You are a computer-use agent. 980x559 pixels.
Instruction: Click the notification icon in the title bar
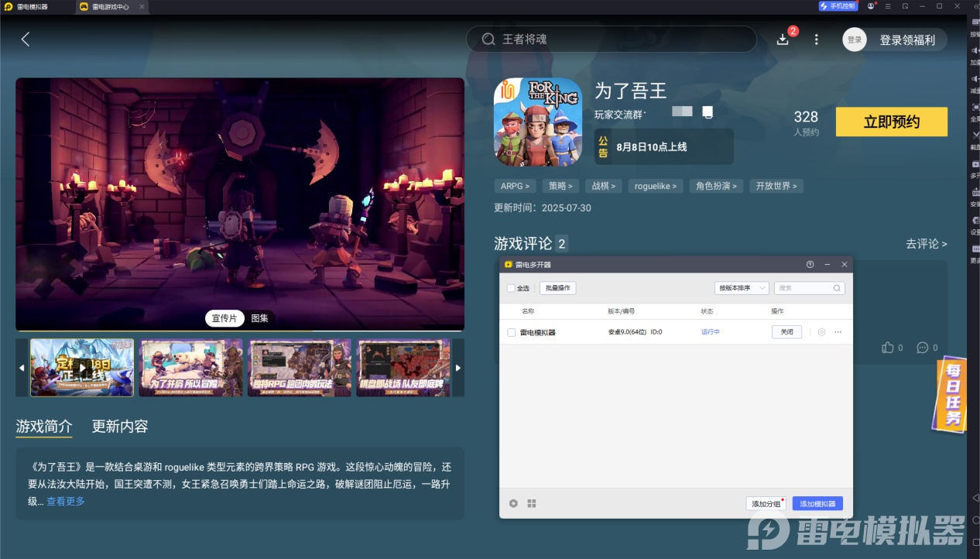pyautogui.click(x=871, y=6)
